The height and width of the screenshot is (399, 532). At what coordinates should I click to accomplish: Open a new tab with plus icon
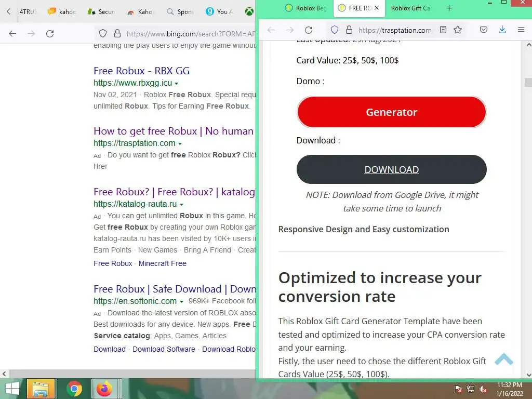[449, 8]
